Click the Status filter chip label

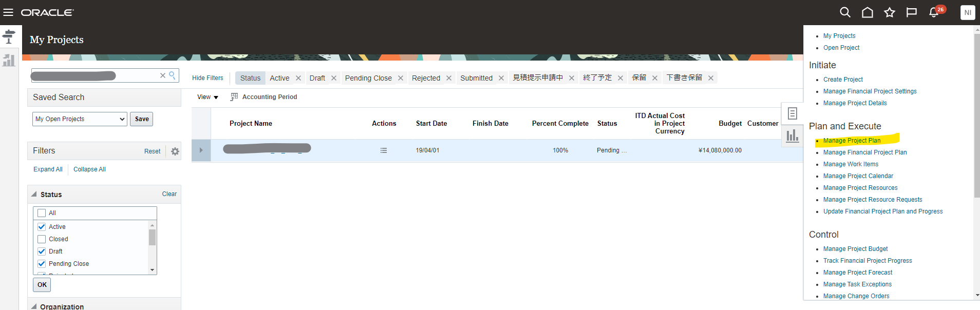(x=250, y=78)
